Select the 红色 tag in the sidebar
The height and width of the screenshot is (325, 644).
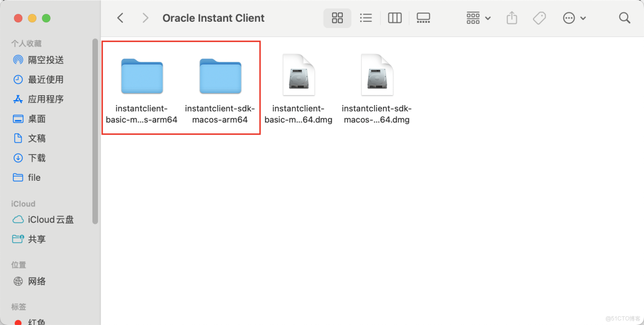tap(34, 321)
